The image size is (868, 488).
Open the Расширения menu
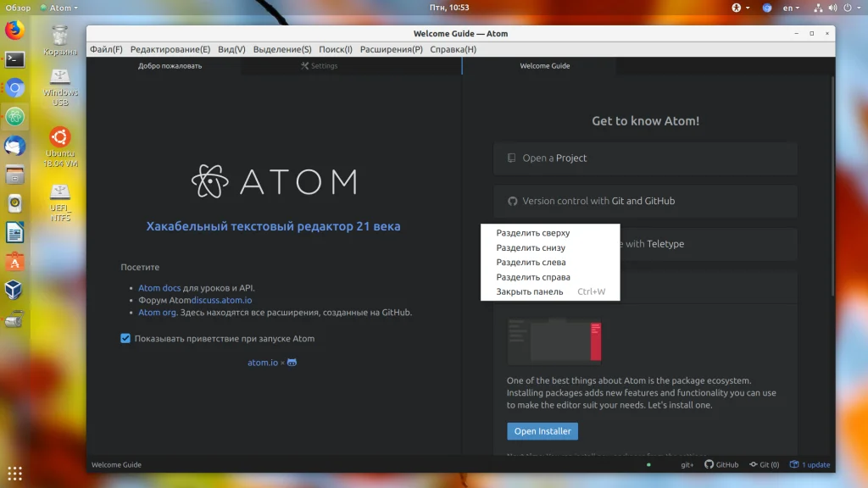pos(391,49)
